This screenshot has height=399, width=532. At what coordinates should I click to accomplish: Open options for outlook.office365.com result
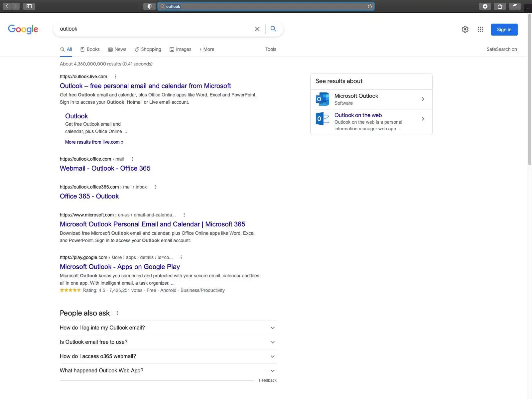155,187
